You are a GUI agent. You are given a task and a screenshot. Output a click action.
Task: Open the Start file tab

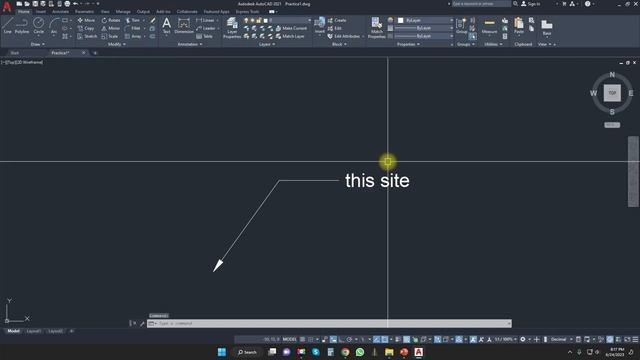pos(15,53)
